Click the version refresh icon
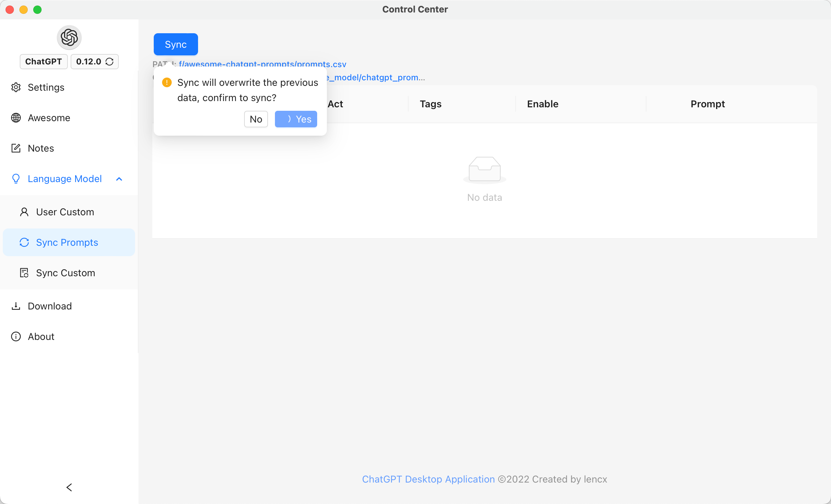This screenshot has height=504, width=831. coord(109,62)
